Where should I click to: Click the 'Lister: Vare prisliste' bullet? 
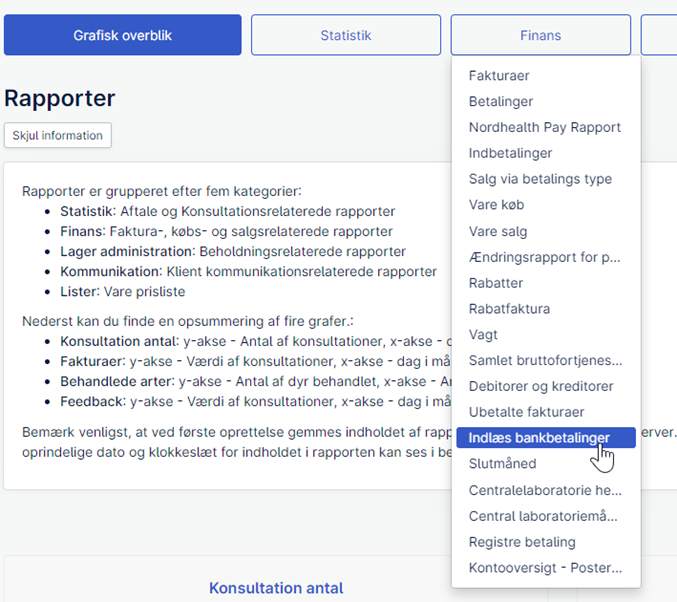pyautogui.click(x=123, y=292)
